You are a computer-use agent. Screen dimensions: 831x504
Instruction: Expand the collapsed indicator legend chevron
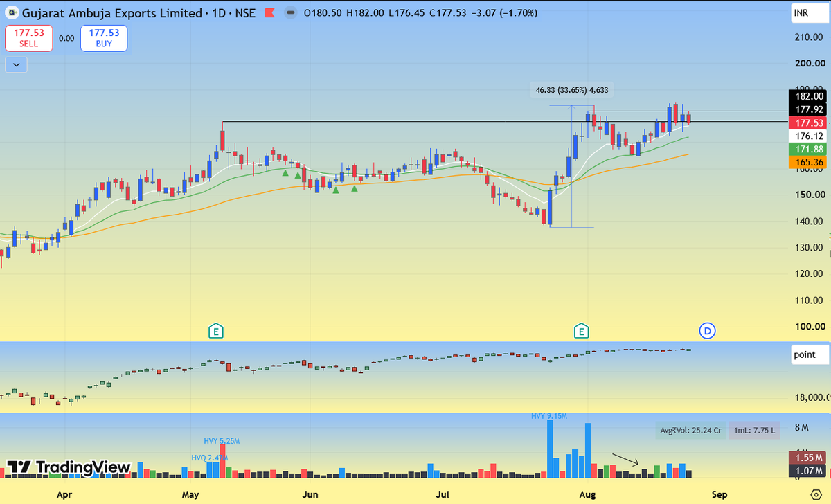[16, 65]
